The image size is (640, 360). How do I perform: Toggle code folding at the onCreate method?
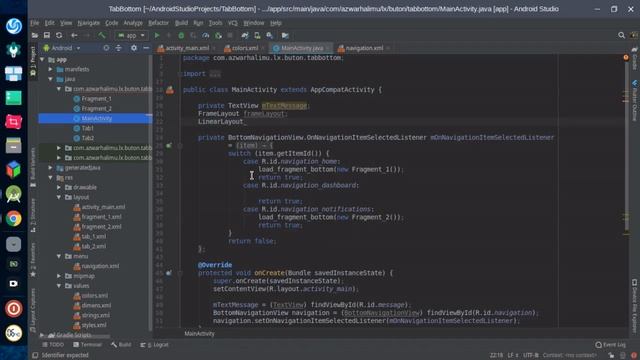click(x=180, y=273)
